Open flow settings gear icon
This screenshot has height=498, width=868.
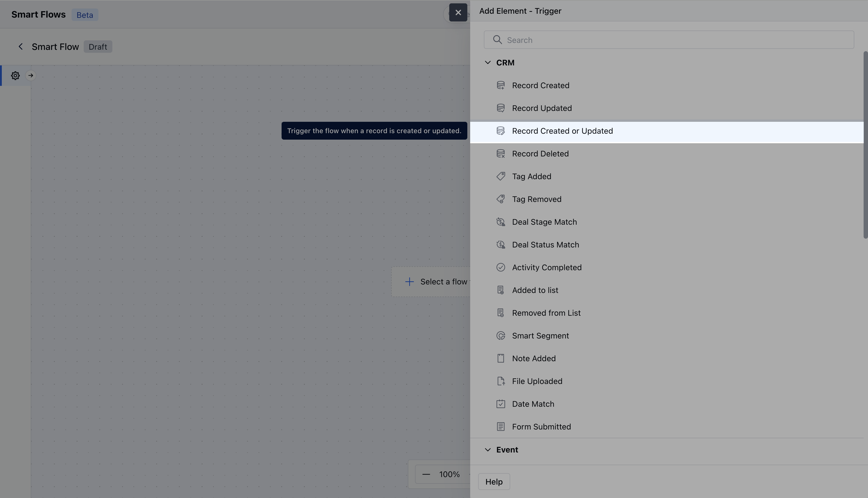pos(16,76)
